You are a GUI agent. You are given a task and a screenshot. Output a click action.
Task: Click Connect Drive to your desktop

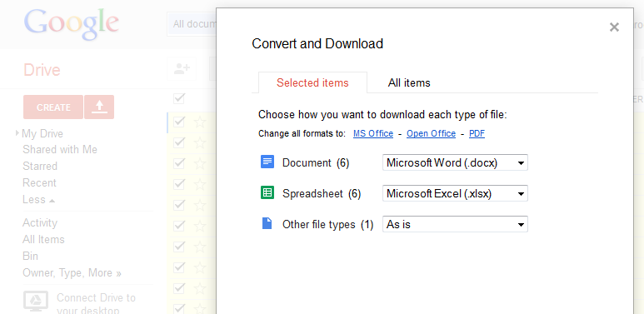[x=96, y=303]
